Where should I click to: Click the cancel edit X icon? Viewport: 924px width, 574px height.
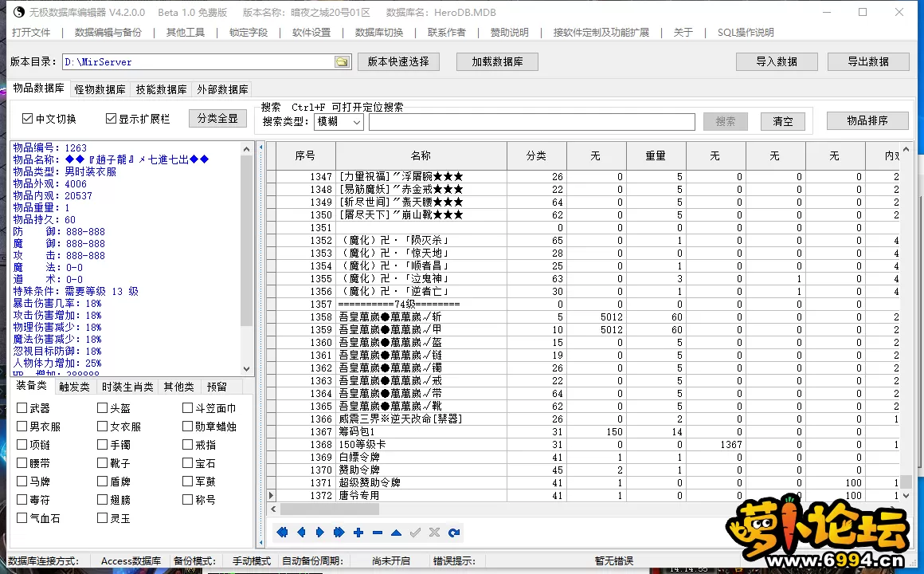(434, 533)
